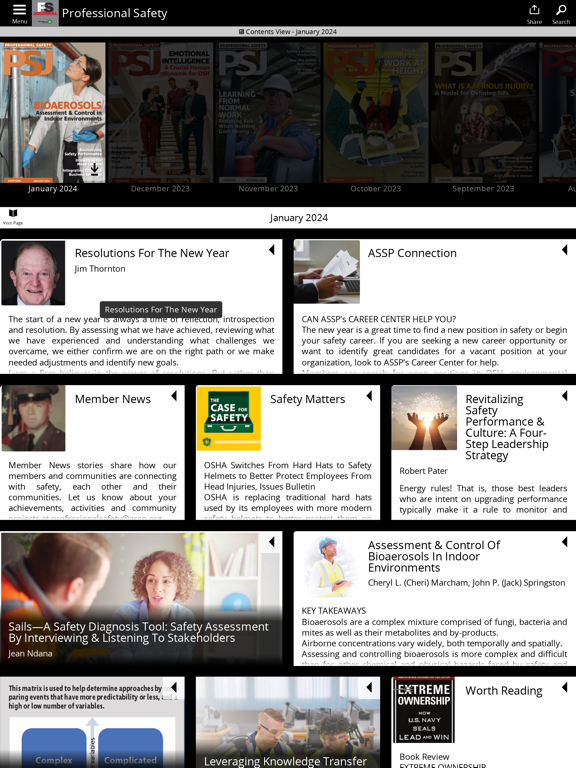Collapse arrow on Resolutions For The New Year card

pos(272,250)
